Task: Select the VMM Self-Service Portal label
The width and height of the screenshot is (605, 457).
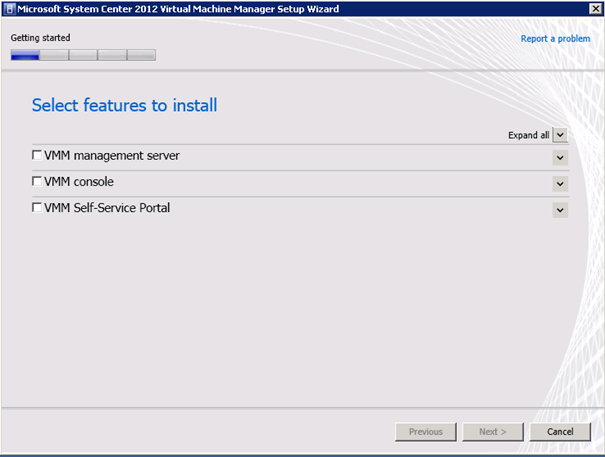Action: (x=107, y=208)
